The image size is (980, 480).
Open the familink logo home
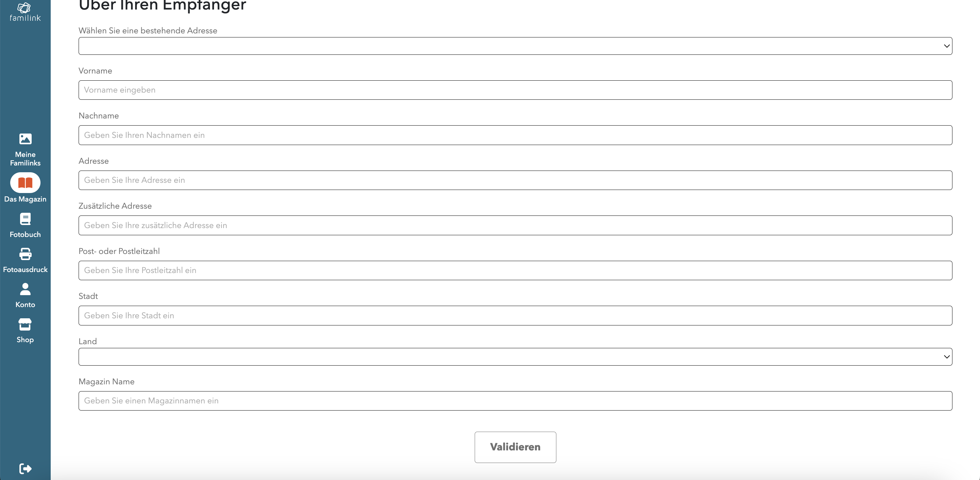(x=25, y=12)
